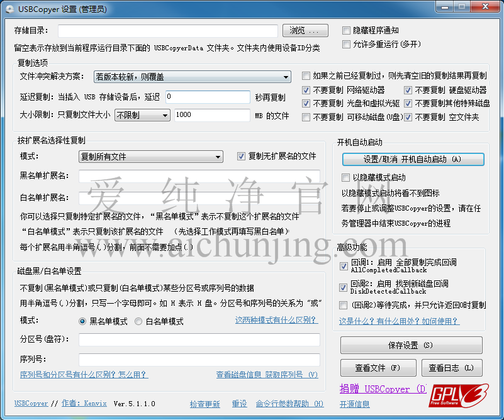Open the 这两种模式有什么区别? link
The image size is (504, 420).
click(x=276, y=320)
